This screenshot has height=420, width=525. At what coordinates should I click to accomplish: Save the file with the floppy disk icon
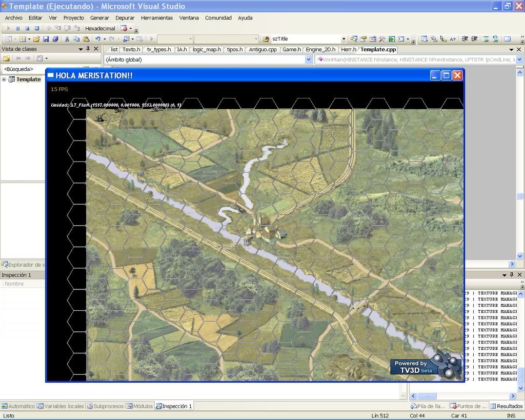(46, 39)
